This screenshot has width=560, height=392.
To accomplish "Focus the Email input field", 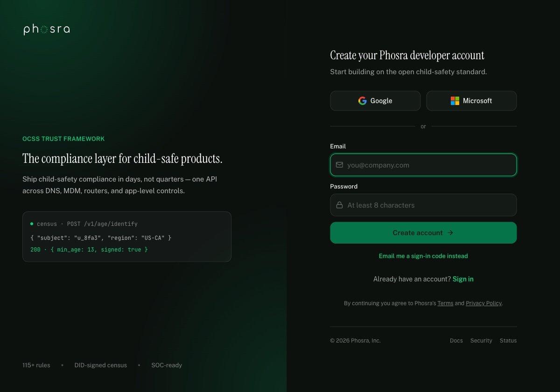I will pyautogui.click(x=423, y=165).
